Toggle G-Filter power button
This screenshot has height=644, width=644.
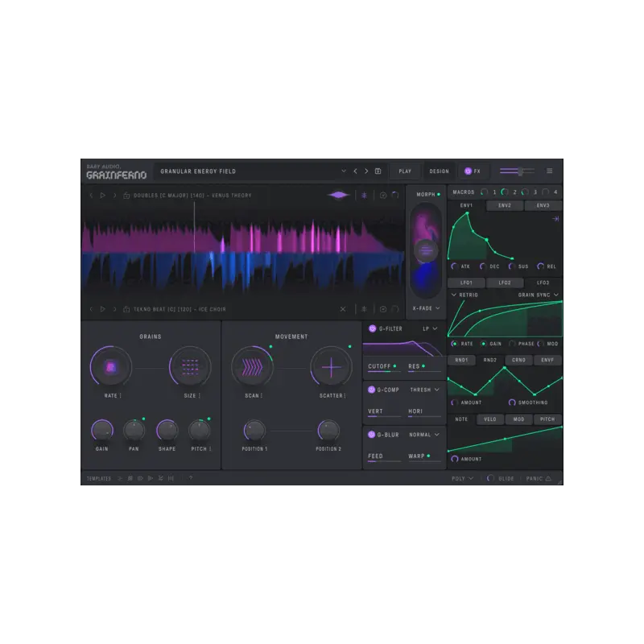(x=373, y=328)
